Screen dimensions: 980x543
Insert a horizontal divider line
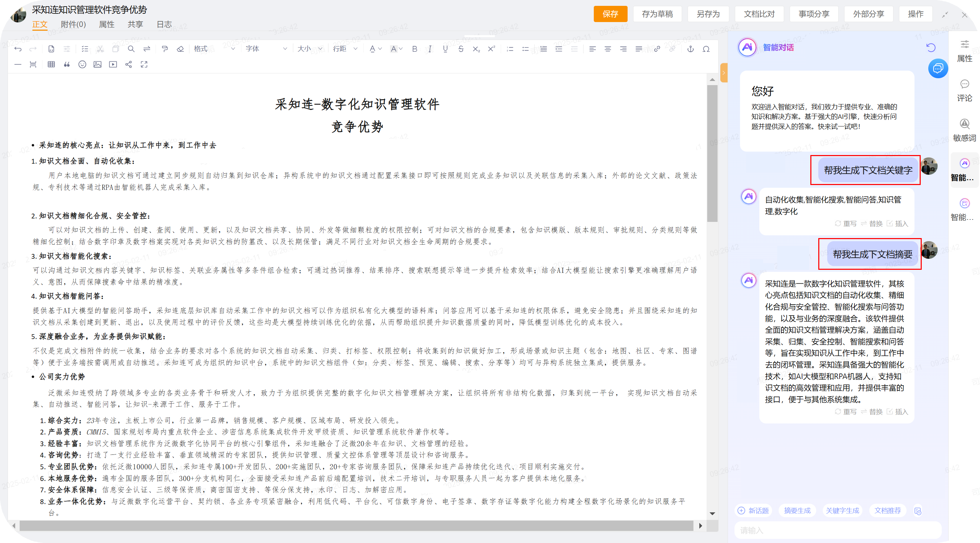[18, 65]
